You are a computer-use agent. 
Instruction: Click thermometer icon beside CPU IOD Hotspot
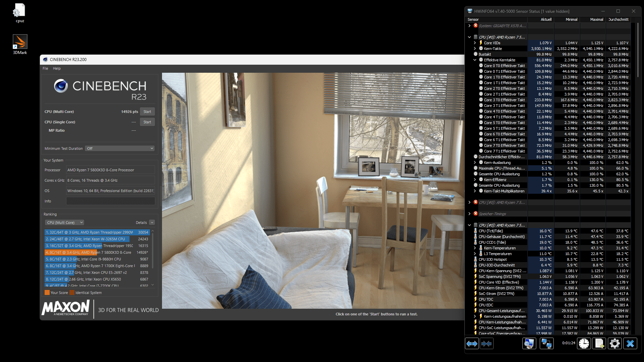pyautogui.click(x=475, y=259)
